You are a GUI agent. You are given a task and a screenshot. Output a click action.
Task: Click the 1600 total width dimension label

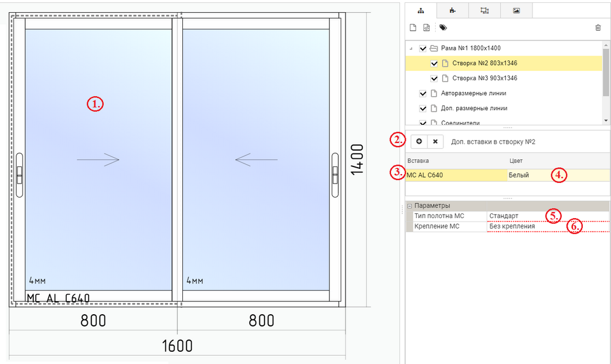pyautogui.click(x=177, y=346)
